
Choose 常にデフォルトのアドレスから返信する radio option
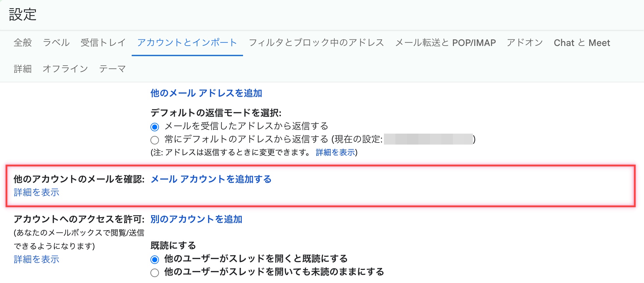tap(155, 140)
